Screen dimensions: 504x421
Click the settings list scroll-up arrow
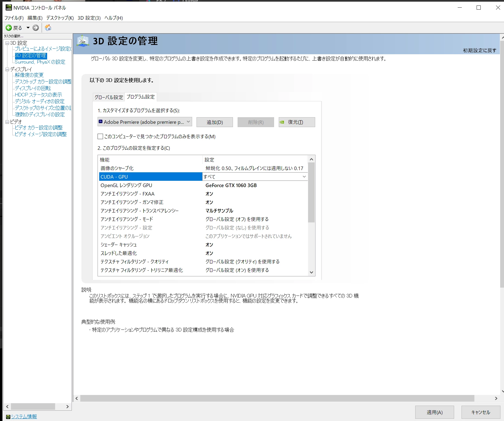tap(311, 159)
